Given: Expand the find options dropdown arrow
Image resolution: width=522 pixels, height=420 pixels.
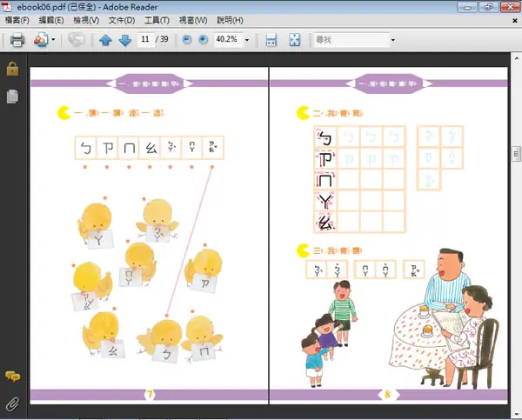Looking at the screenshot, I should pos(393,40).
